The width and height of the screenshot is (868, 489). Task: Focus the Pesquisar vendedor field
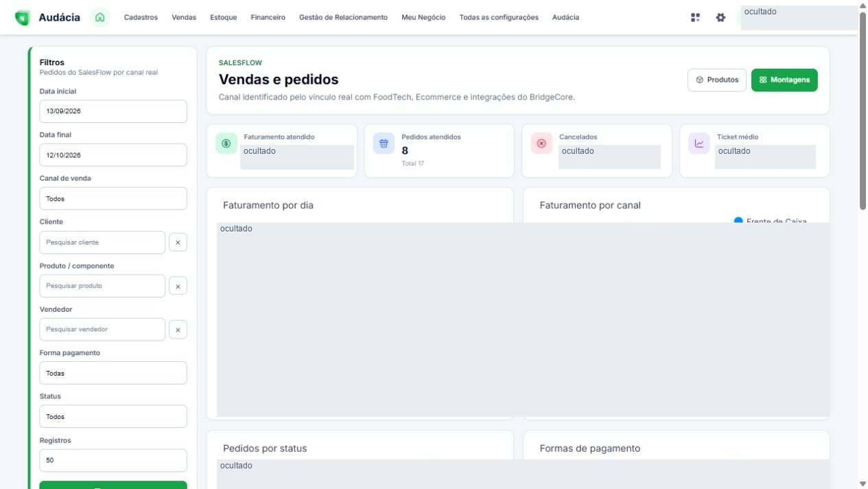(102, 330)
